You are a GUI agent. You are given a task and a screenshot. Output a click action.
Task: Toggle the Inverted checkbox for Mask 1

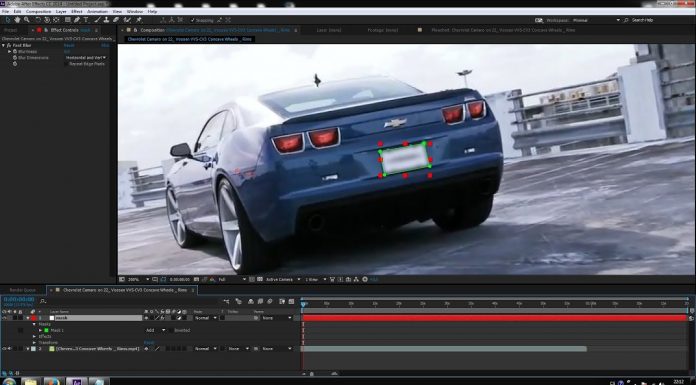[171, 330]
